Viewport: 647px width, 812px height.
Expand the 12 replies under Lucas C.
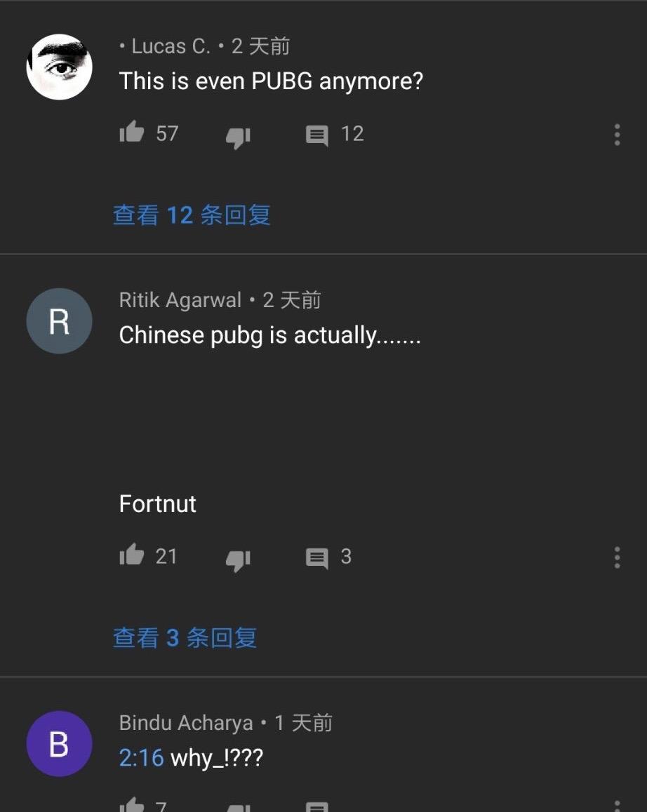point(192,215)
